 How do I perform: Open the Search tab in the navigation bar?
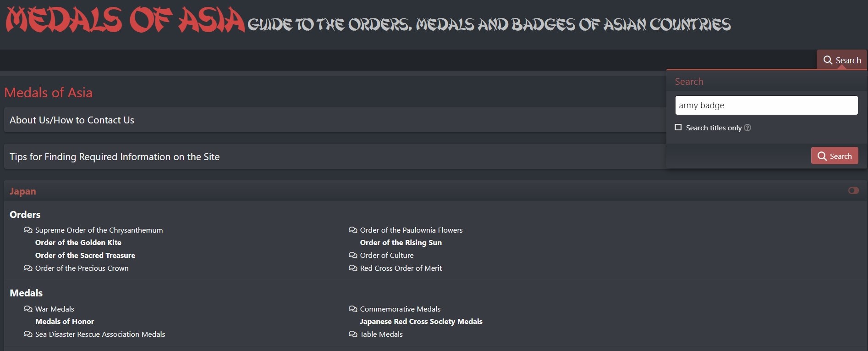click(x=842, y=60)
